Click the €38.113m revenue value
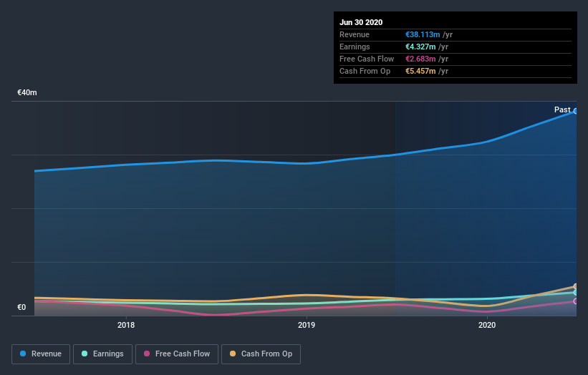 coord(423,34)
